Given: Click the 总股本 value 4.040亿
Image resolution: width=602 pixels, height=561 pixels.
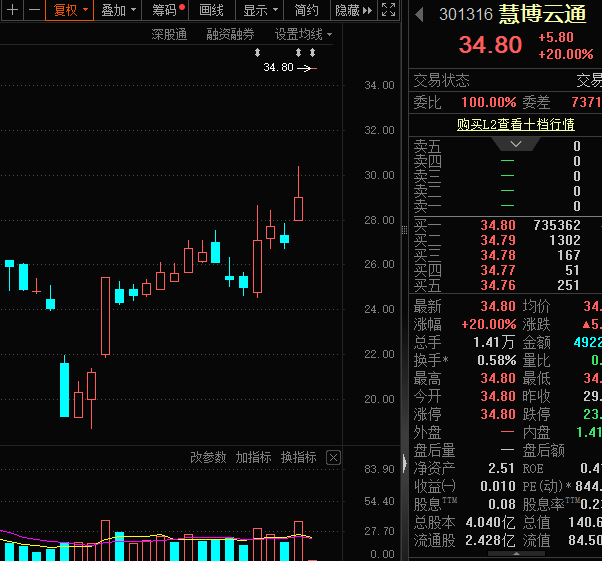Looking at the screenshot, I should pyautogui.click(x=490, y=523).
